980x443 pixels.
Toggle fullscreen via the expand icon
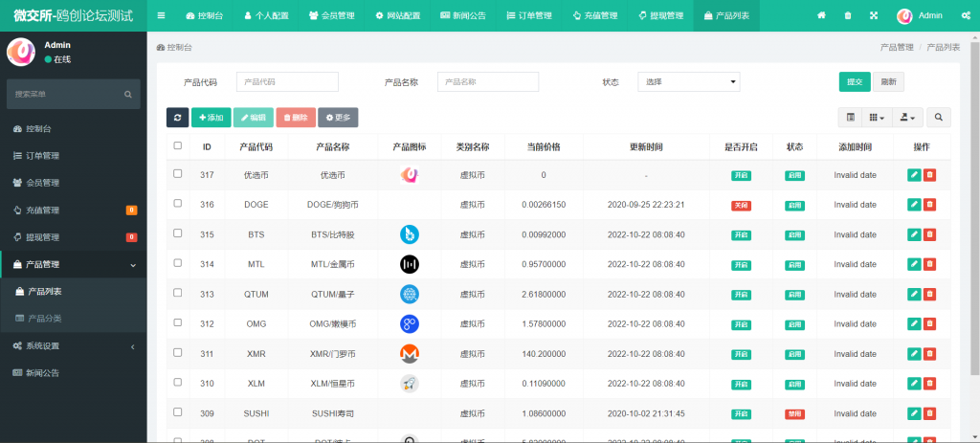click(x=874, y=15)
